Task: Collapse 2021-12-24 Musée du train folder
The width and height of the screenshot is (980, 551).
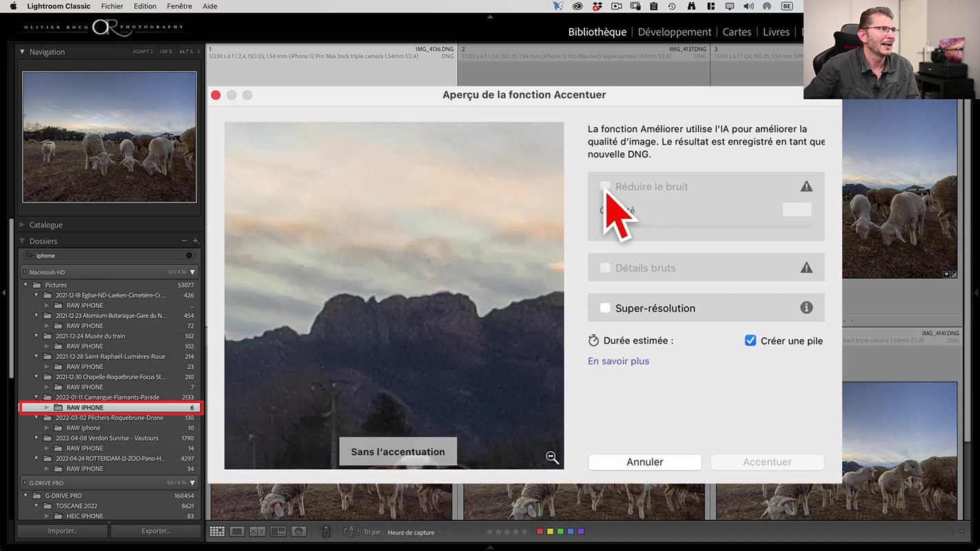Action: 37,336
